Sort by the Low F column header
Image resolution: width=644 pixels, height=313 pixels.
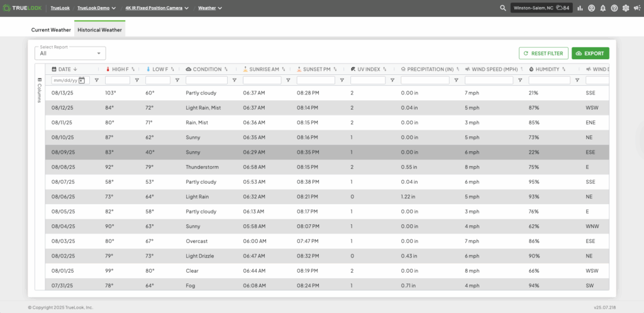coord(160,69)
